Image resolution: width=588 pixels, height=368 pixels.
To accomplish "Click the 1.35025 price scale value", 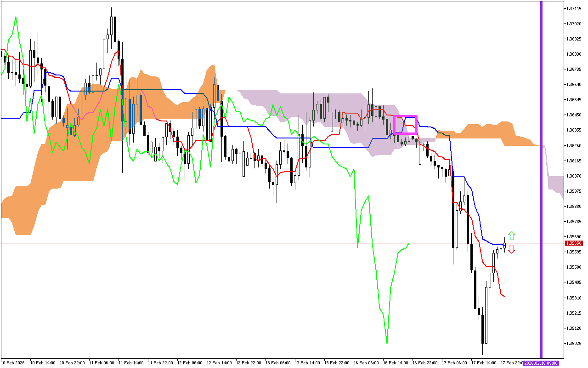I will (x=573, y=342).
